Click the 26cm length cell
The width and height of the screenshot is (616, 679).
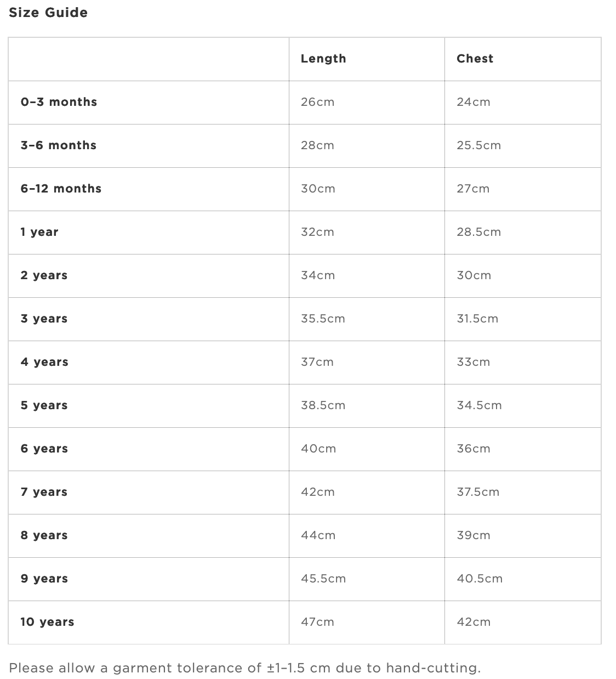317,102
